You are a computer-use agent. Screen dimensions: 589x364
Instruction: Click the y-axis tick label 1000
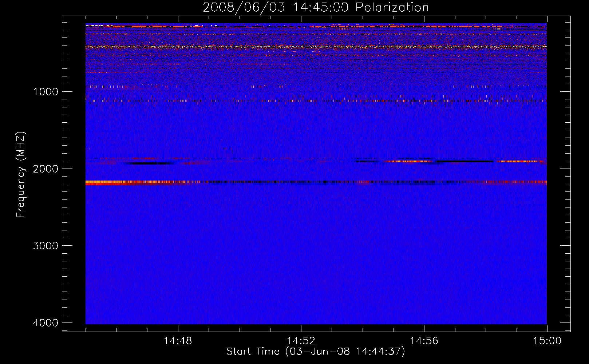(46, 92)
